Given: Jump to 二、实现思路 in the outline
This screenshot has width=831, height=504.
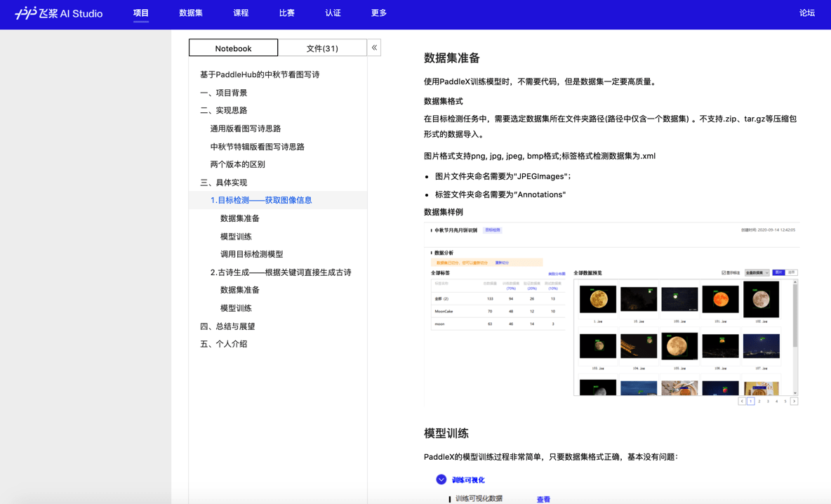Looking at the screenshot, I should tap(224, 110).
